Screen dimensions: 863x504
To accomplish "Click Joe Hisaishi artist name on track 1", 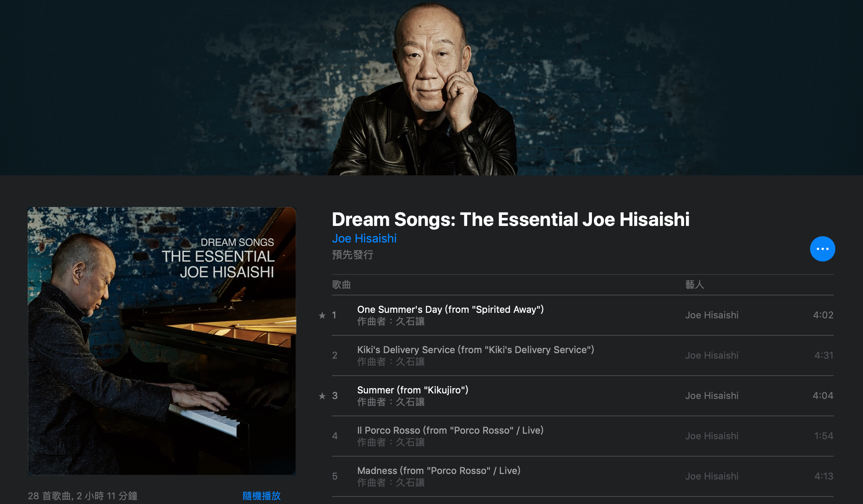I will 712,315.
